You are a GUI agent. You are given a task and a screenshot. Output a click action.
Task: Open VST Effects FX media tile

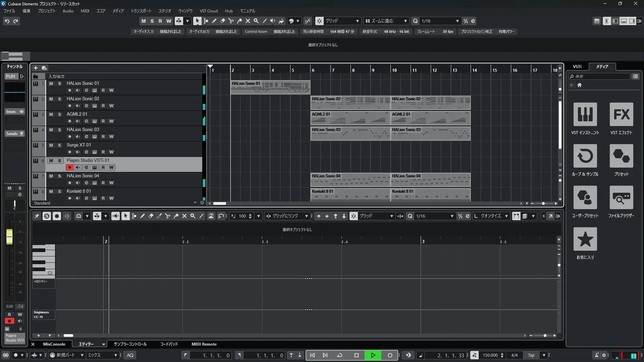point(621,114)
